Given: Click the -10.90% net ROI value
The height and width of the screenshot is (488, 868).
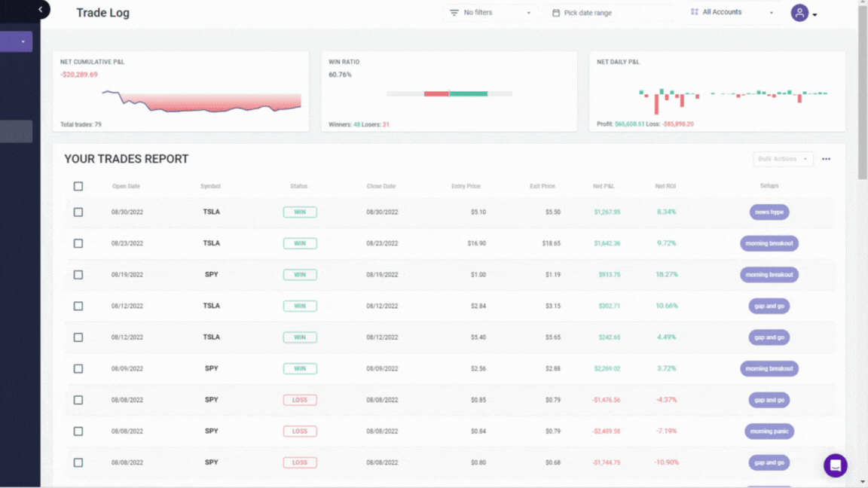Looking at the screenshot, I should [666, 462].
